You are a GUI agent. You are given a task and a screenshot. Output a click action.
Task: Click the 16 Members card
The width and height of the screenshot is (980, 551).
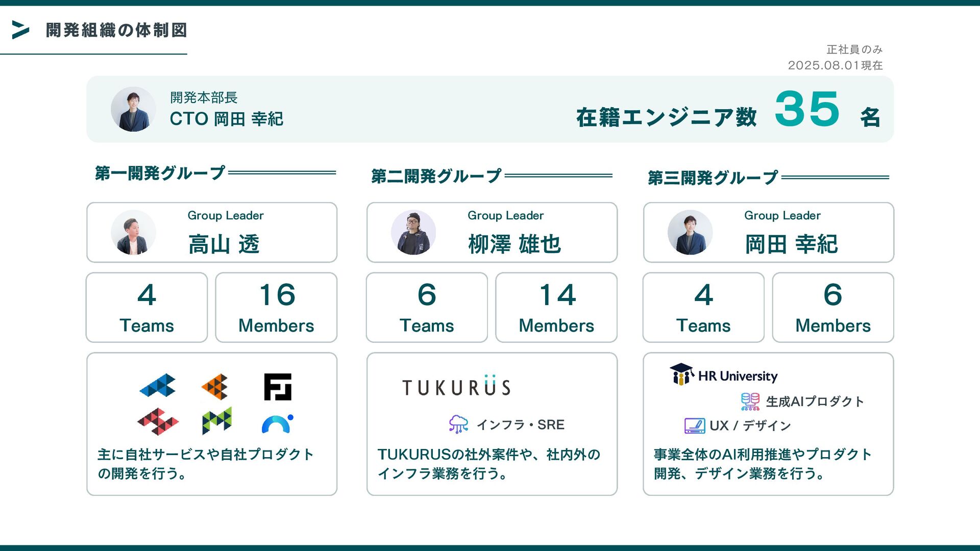point(276,308)
